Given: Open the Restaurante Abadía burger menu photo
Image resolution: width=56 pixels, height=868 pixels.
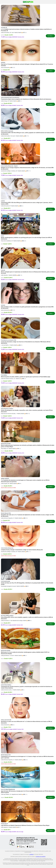Looking at the screenshot, I should coord(20,639).
